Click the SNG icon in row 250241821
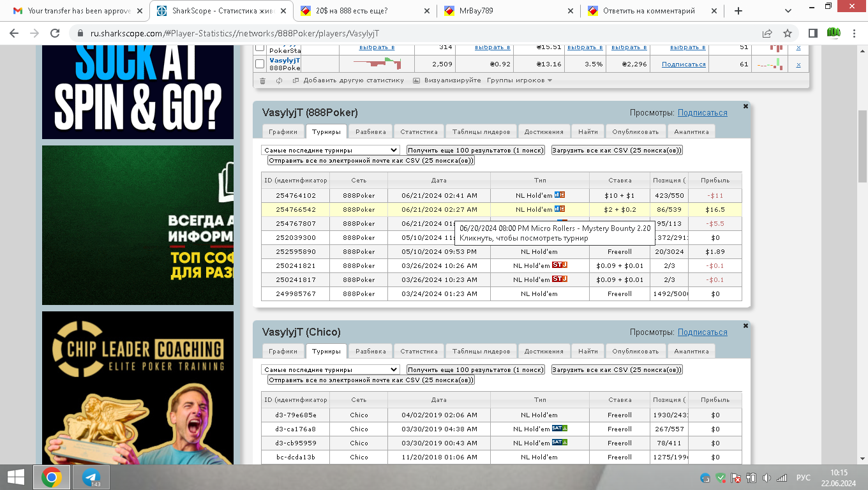Viewport: 868px width, 490px height. (x=560, y=265)
